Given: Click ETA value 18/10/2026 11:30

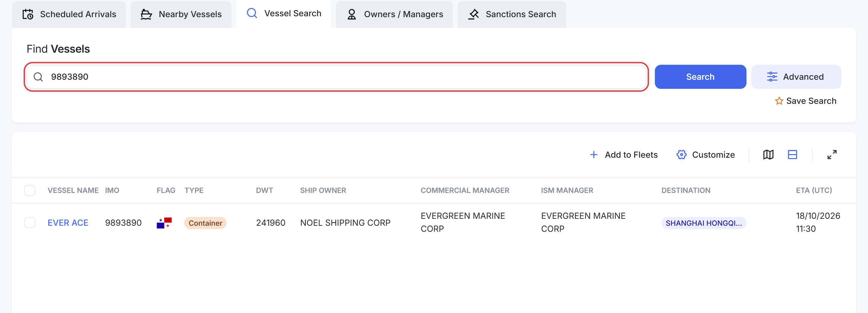Looking at the screenshot, I should [818, 222].
